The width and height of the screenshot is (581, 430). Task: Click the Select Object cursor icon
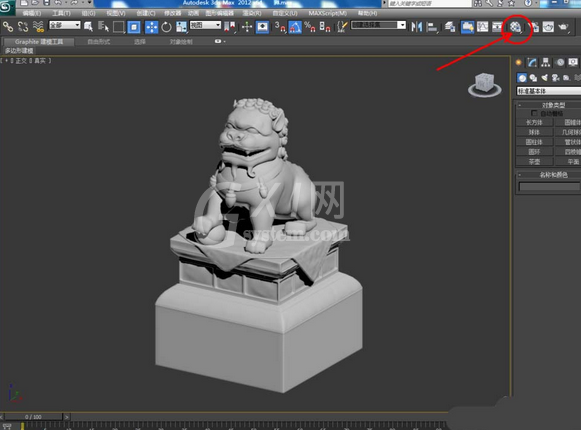click(x=88, y=27)
